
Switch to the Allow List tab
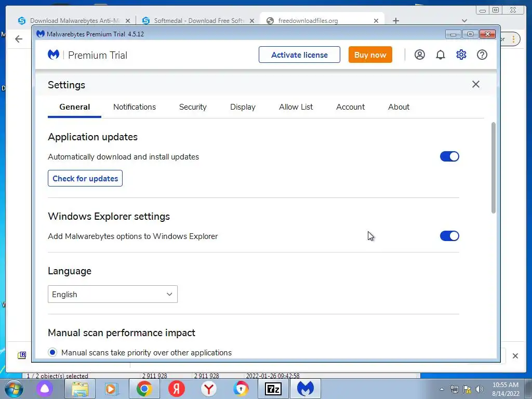[x=296, y=107]
